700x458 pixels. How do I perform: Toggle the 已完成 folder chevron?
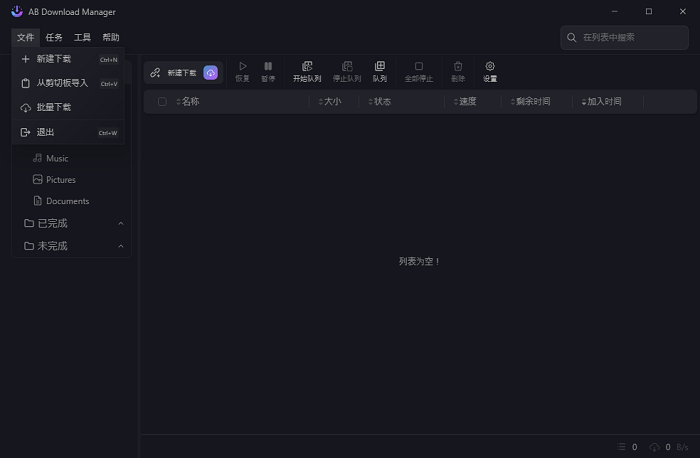pyautogui.click(x=121, y=223)
